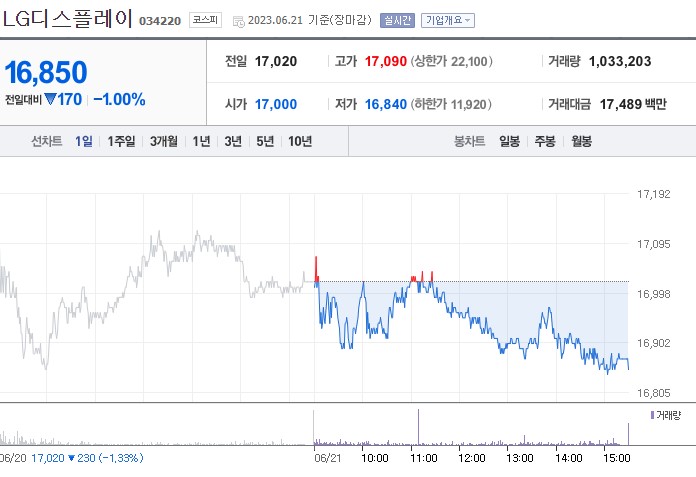
Task: Click the 선차트 label
Action: tap(46, 141)
